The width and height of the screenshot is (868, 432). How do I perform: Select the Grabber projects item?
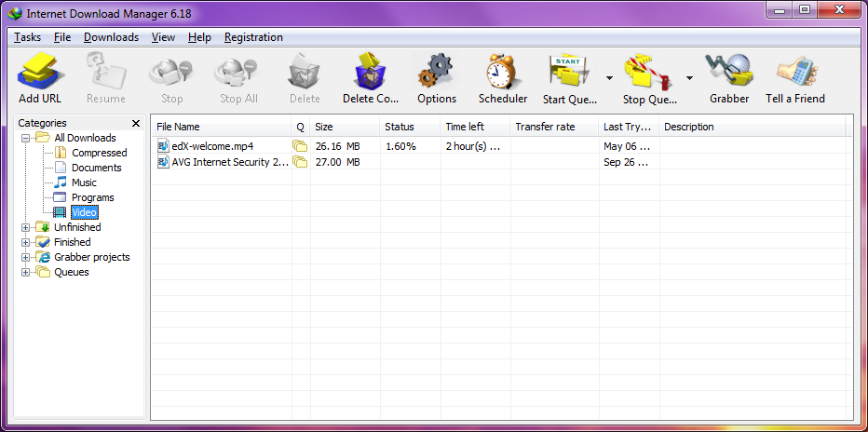(x=92, y=257)
